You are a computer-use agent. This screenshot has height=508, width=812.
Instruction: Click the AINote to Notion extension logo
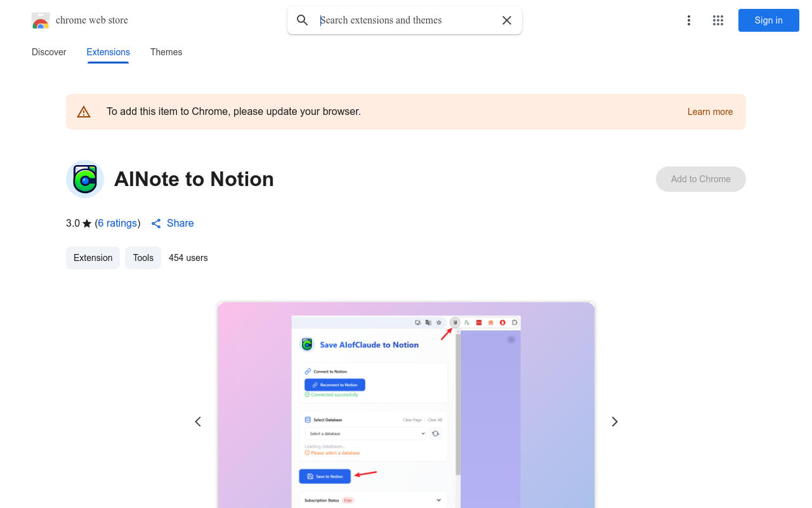tap(84, 179)
